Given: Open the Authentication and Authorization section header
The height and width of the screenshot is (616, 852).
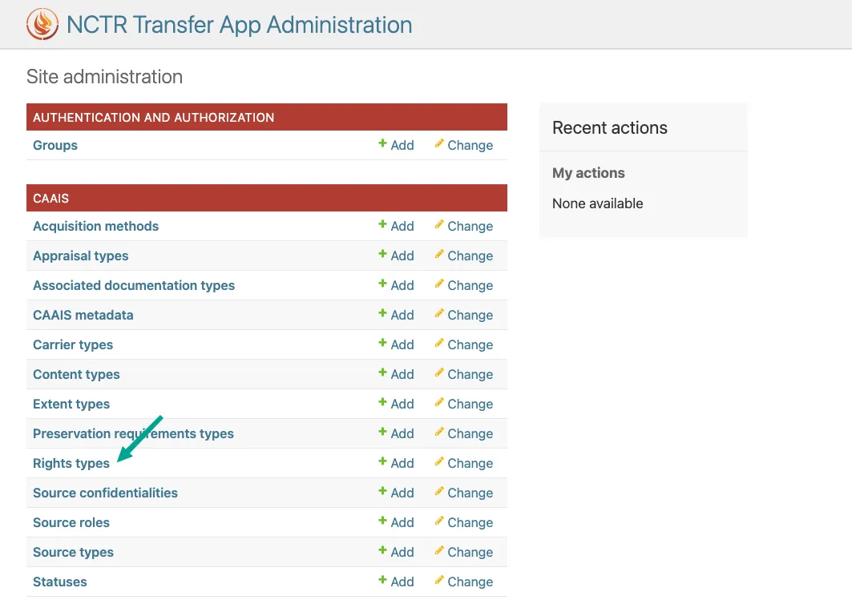Looking at the screenshot, I should pyautogui.click(x=153, y=117).
